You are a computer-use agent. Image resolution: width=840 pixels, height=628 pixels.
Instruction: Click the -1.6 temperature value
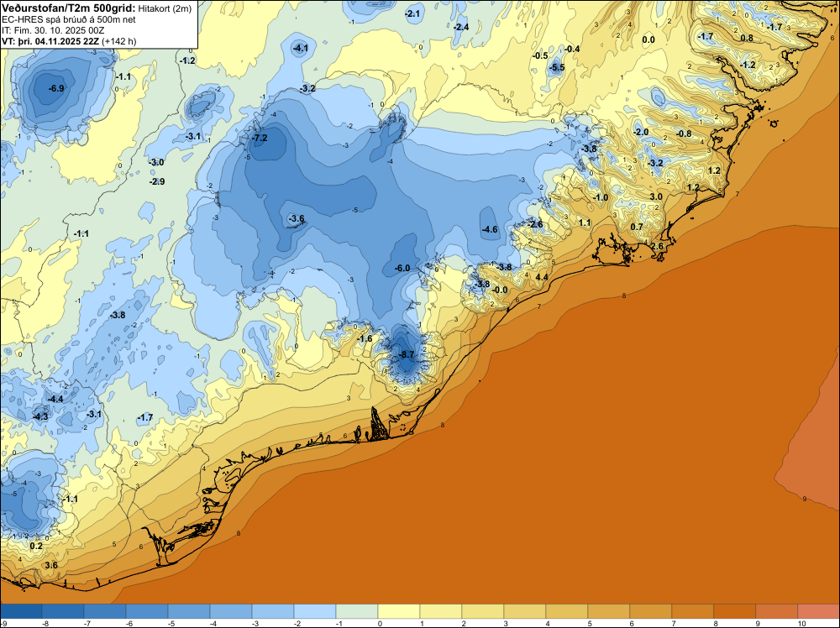tap(365, 338)
